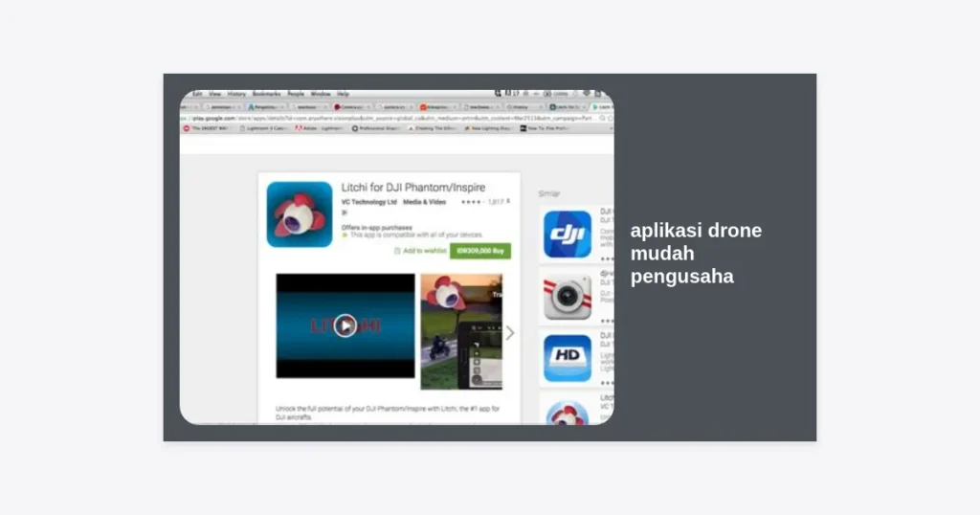The image size is (980, 515).
Task: Open the View menu in the menu bar
Action: tap(215, 94)
